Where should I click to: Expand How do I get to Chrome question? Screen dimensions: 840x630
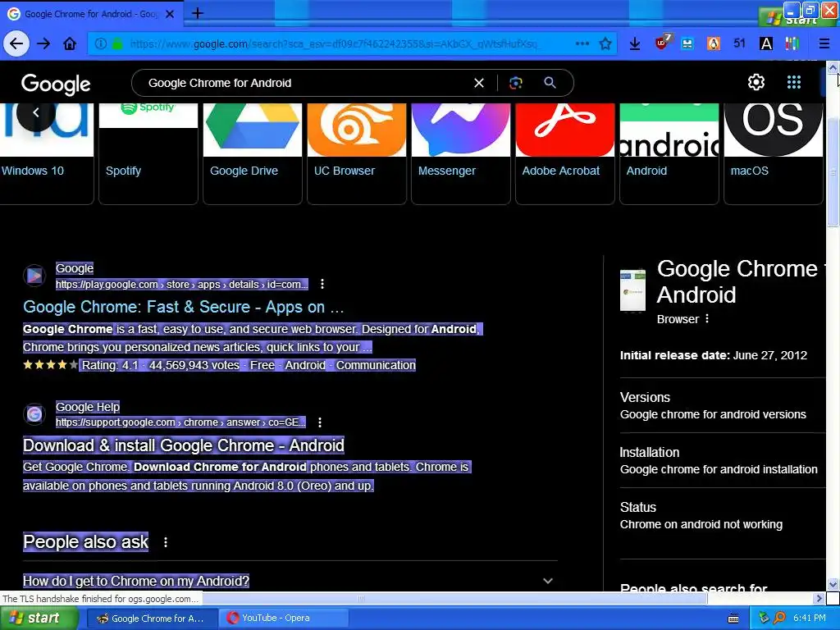[x=290, y=581]
